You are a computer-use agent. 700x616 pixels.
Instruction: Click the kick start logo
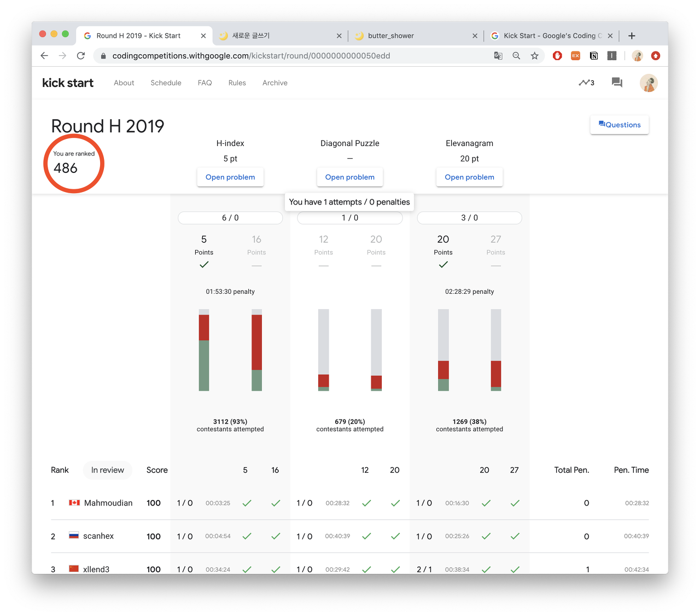(68, 83)
